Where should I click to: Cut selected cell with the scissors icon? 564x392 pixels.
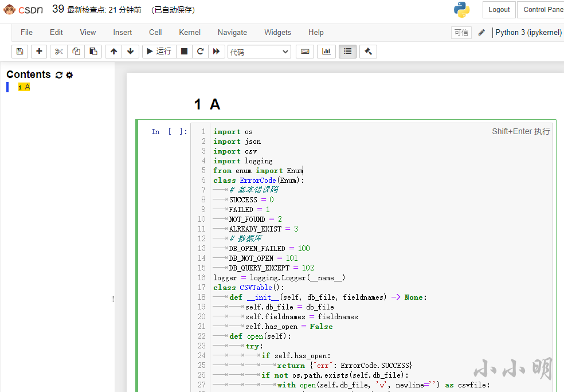58,52
